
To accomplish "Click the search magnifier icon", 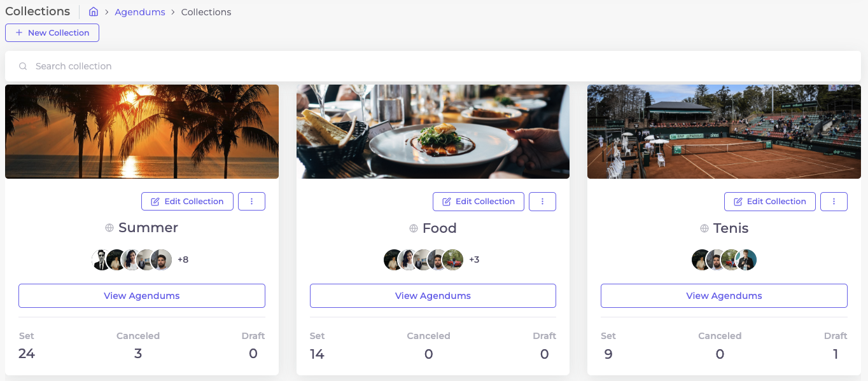I will point(23,66).
